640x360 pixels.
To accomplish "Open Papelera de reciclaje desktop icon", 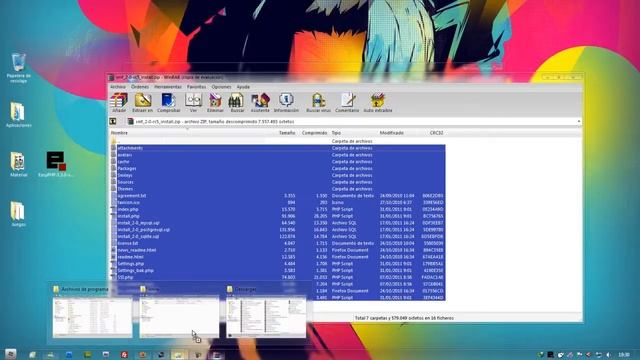I will coord(18,68).
